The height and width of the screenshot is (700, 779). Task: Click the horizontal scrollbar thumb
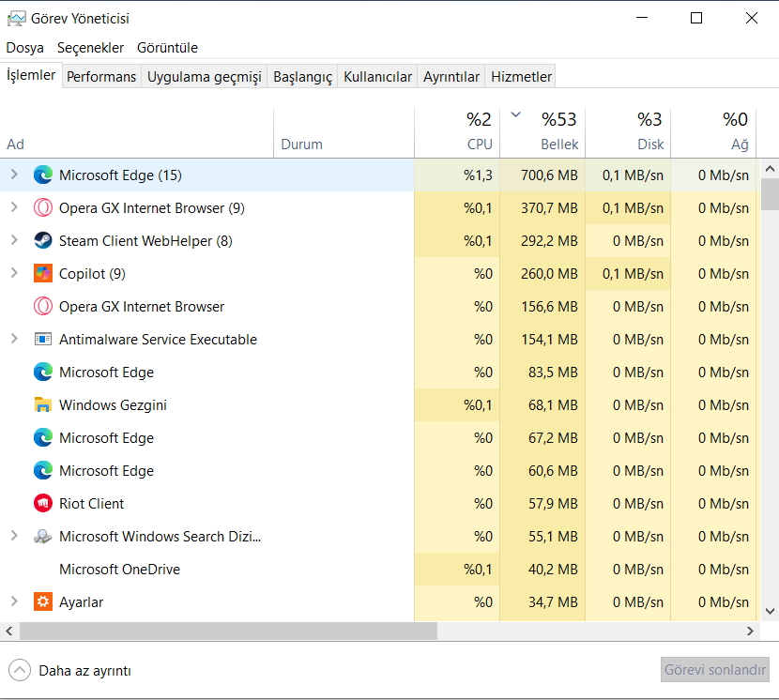228,631
